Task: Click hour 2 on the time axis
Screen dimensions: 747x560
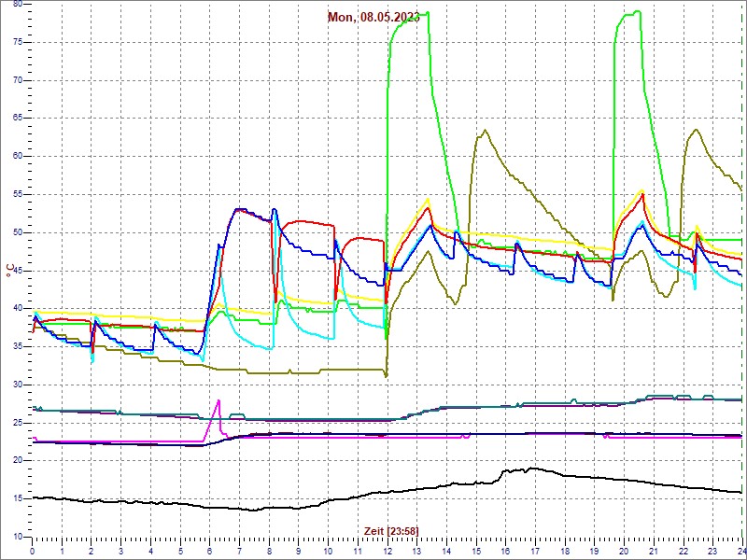Action: tap(91, 551)
